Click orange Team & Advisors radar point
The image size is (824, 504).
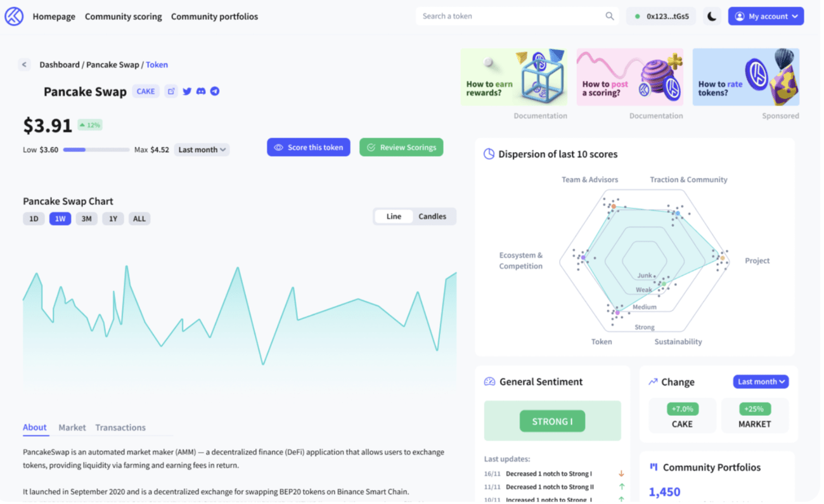(614, 207)
